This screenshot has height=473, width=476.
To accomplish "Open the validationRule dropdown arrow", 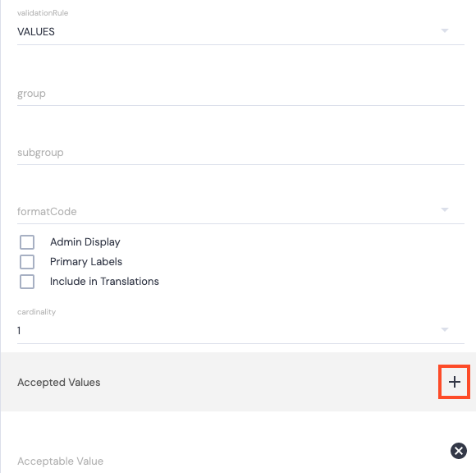I will (445, 30).
